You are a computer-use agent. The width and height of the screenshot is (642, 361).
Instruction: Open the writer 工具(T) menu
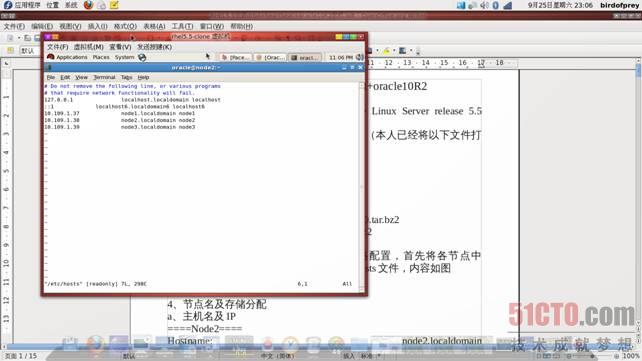[x=182, y=26]
